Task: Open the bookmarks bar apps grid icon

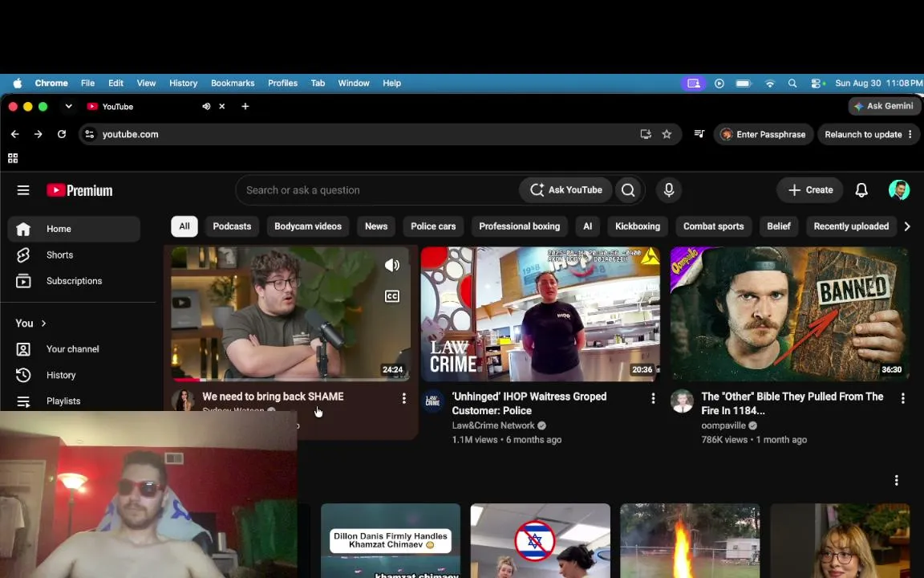Action: point(13,158)
